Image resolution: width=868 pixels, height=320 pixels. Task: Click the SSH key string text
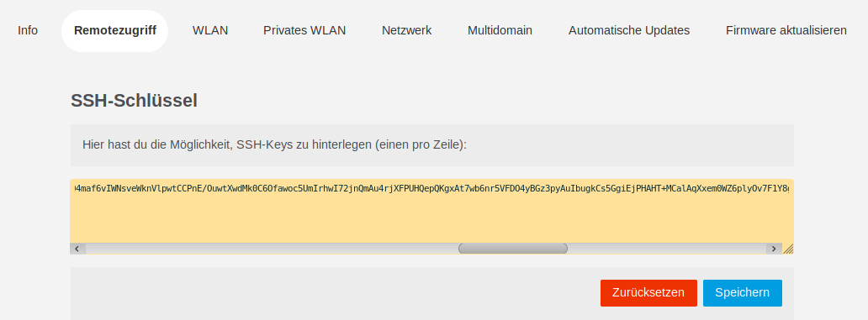(x=431, y=189)
